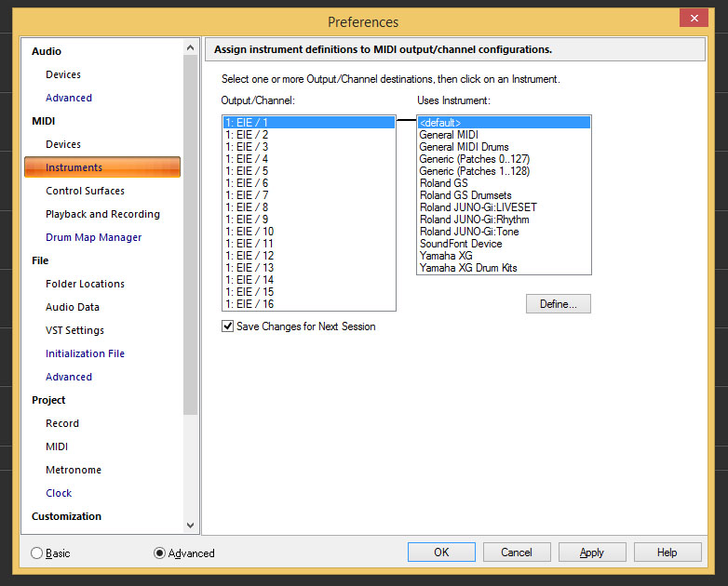Select Metronome under Project
This screenshot has width=728, height=586.
click(74, 470)
